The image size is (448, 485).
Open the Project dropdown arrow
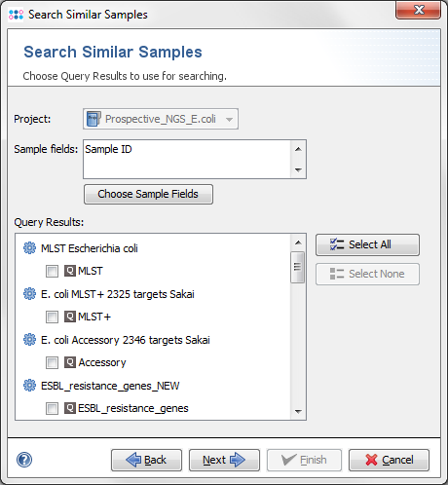[x=229, y=119]
